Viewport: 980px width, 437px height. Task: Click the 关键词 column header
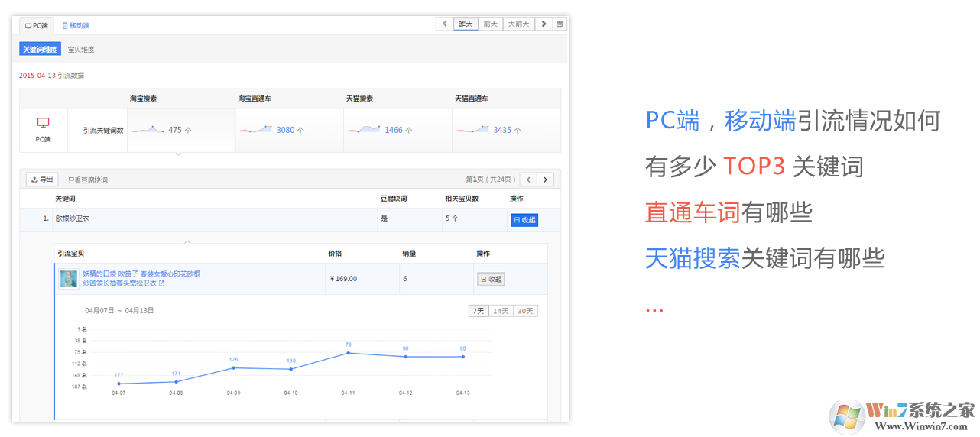[65, 199]
